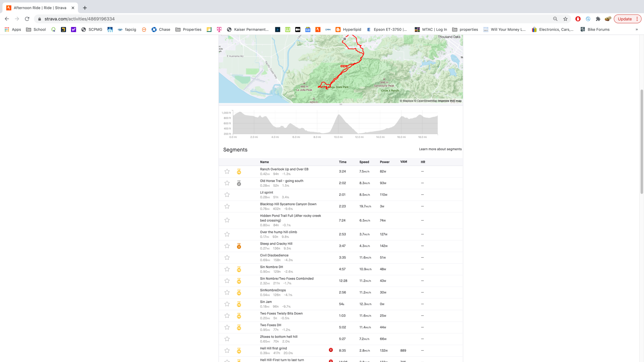This screenshot has width=644, height=362.
Task: Open new browser tab
Action: [x=85, y=8]
